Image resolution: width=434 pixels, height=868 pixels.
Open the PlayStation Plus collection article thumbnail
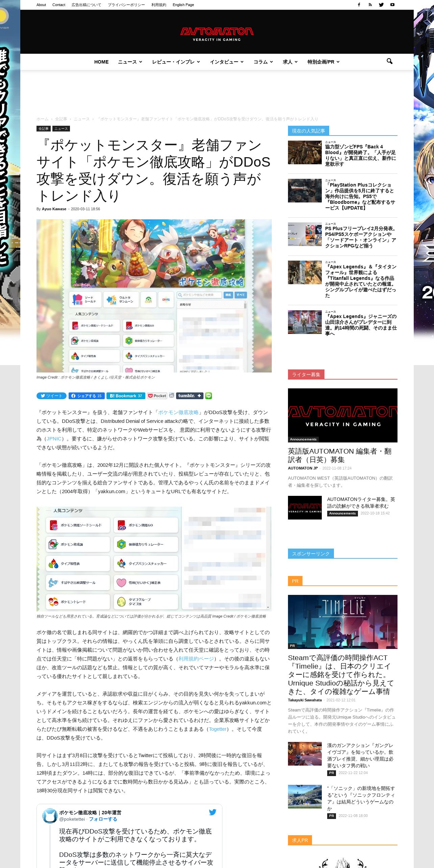point(305,191)
